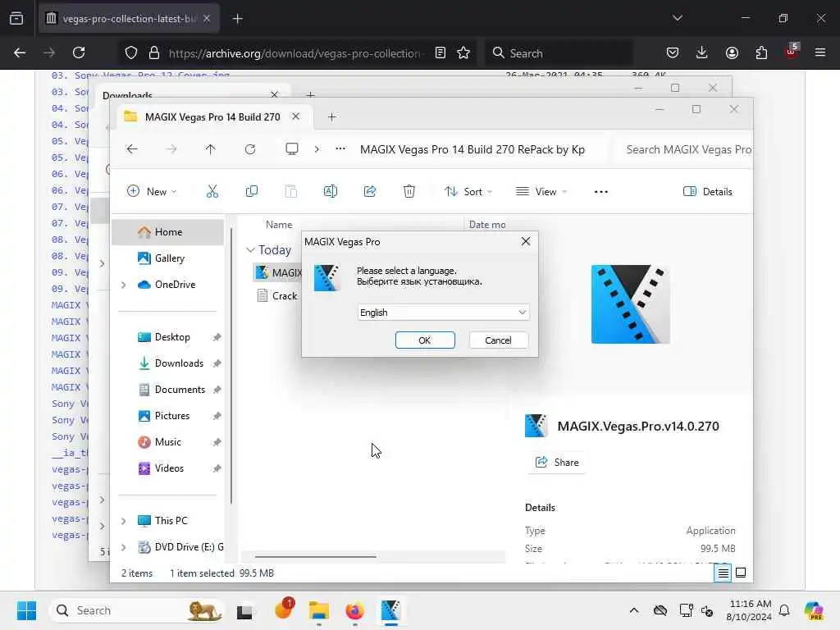Viewport: 840px width, 630px height.
Task: Go up one folder level in Explorer
Action: [x=210, y=149]
